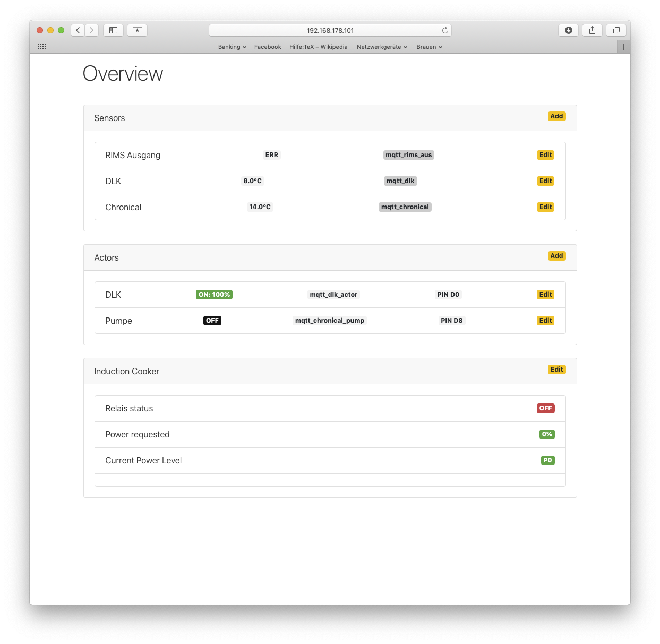660x644 pixels.
Task: Click the Safari back navigation arrow
Action: [x=78, y=30]
